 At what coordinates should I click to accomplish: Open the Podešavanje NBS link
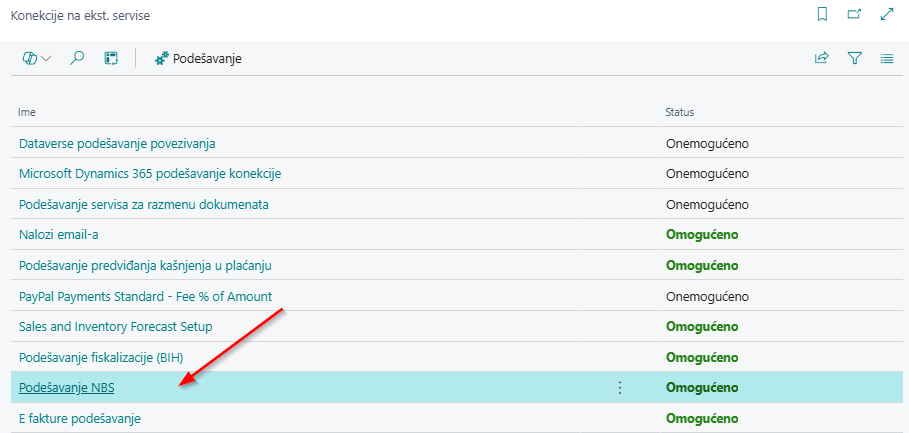tap(68, 388)
